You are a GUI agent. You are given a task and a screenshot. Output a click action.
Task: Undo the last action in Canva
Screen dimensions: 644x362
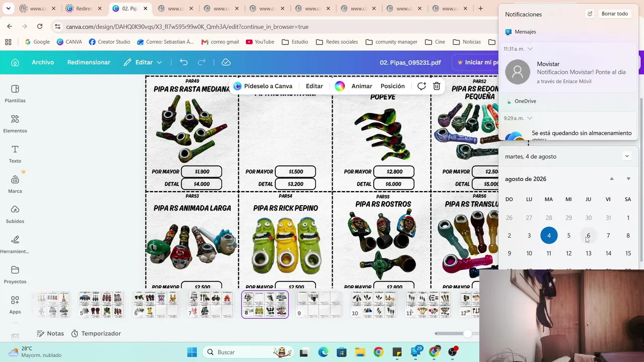coord(184,62)
